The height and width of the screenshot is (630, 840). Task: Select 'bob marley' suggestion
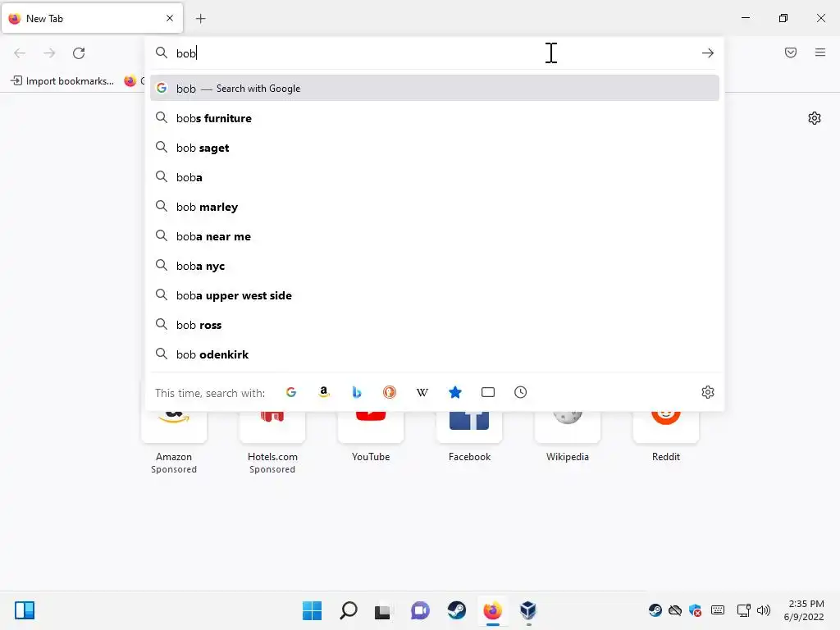click(435, 207)
